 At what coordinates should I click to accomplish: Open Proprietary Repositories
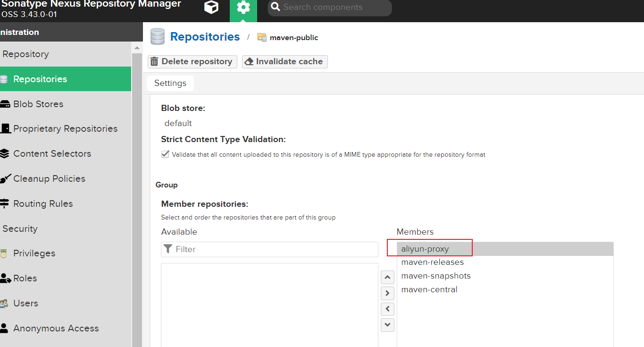point(65,128)
